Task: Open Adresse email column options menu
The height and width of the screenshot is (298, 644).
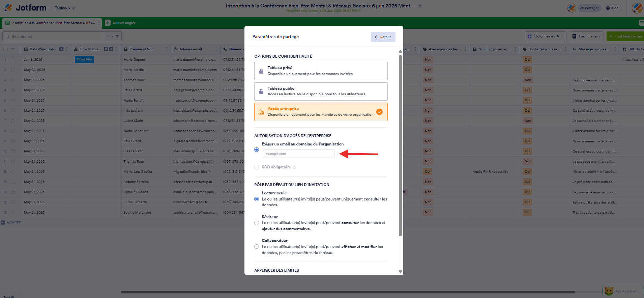Action: click(216, 49)
